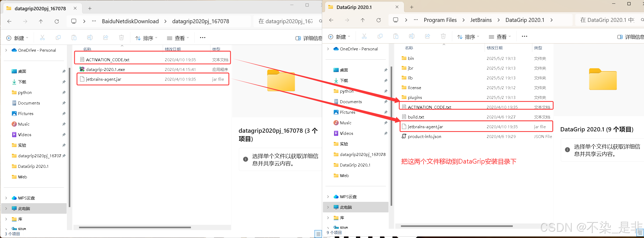Add new tab in left Explorer window
The width and height of the screenshot is (644, 238).
point(90,8)
